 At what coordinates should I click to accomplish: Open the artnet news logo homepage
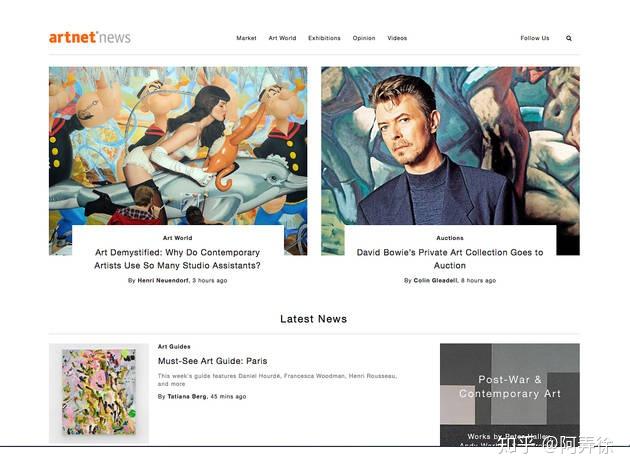point(90,37)
